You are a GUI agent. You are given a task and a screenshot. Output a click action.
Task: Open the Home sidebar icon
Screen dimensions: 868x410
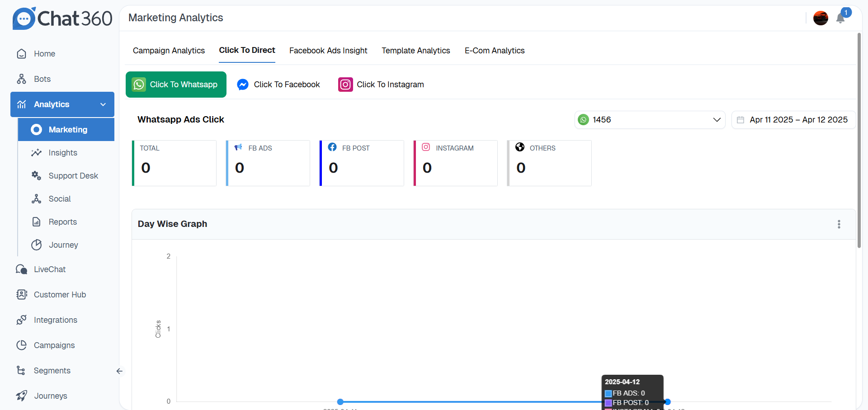[21, 54]
